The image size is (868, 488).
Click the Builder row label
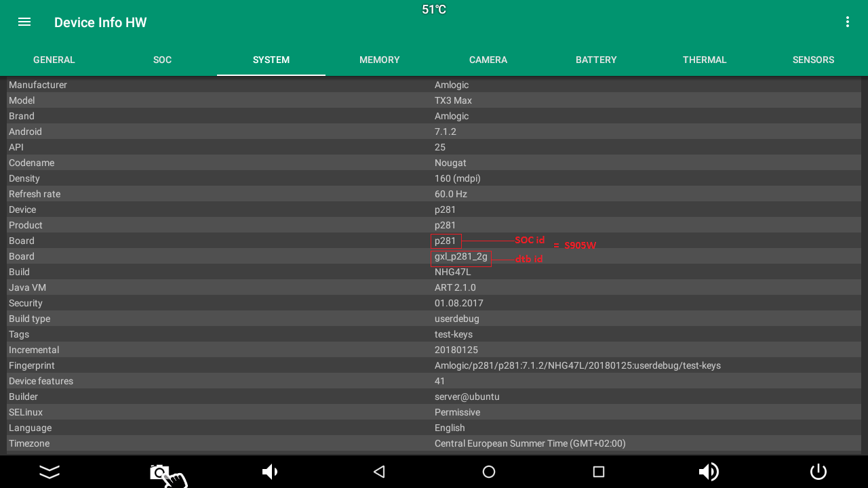pos(23,396)
